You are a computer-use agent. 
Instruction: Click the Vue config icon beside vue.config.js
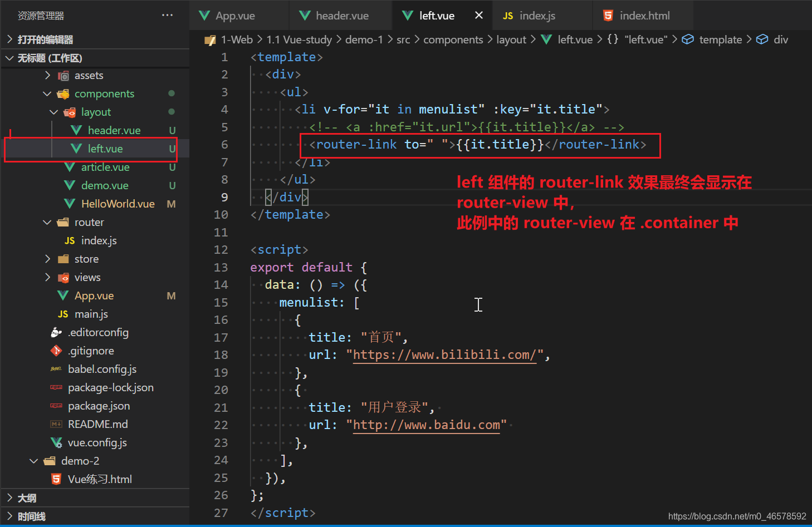[56, 442]
